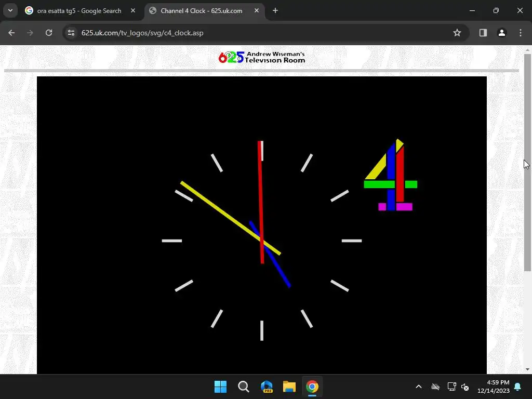Click the scrollbar down arrow

[527, 369]
